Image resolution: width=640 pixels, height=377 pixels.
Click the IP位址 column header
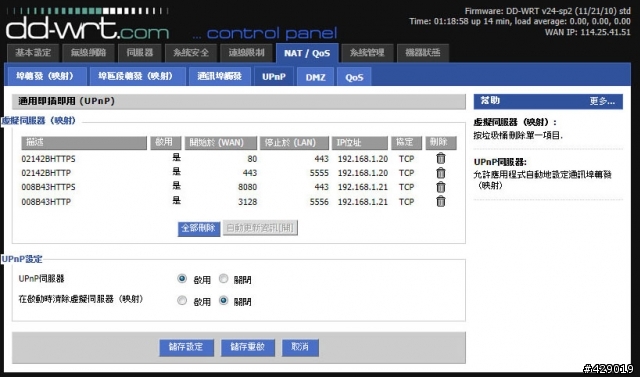(x=360, y=143)
